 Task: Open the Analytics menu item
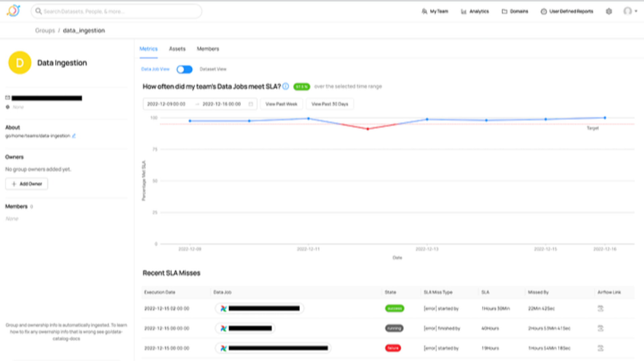475,11
